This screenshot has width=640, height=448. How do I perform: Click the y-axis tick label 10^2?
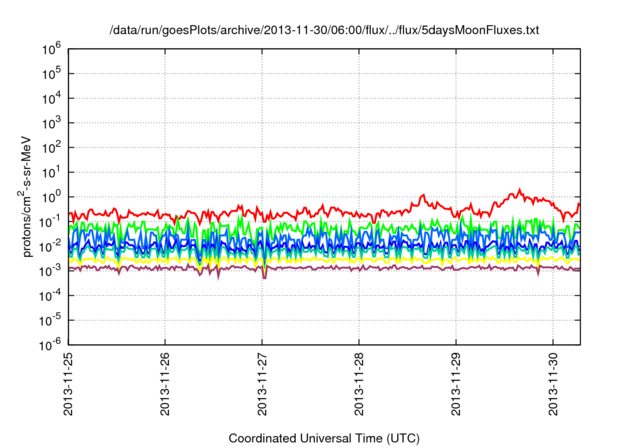click(51, 148)
